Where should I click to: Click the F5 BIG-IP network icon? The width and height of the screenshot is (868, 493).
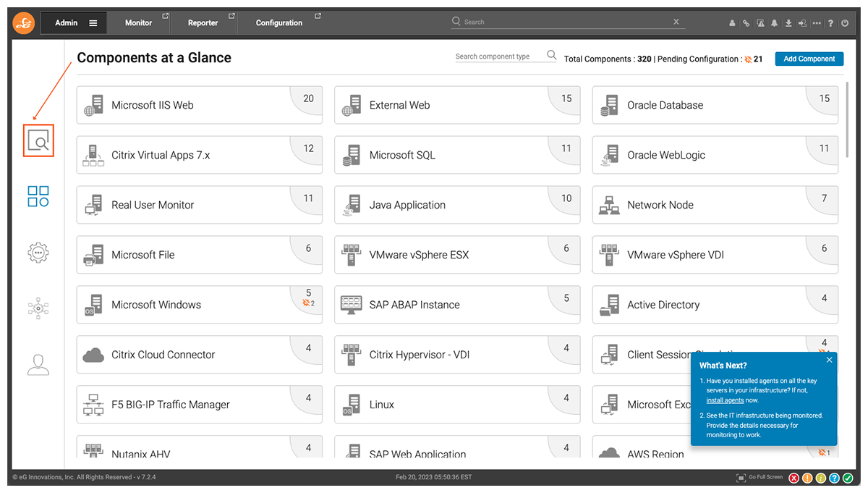(93, 405)
